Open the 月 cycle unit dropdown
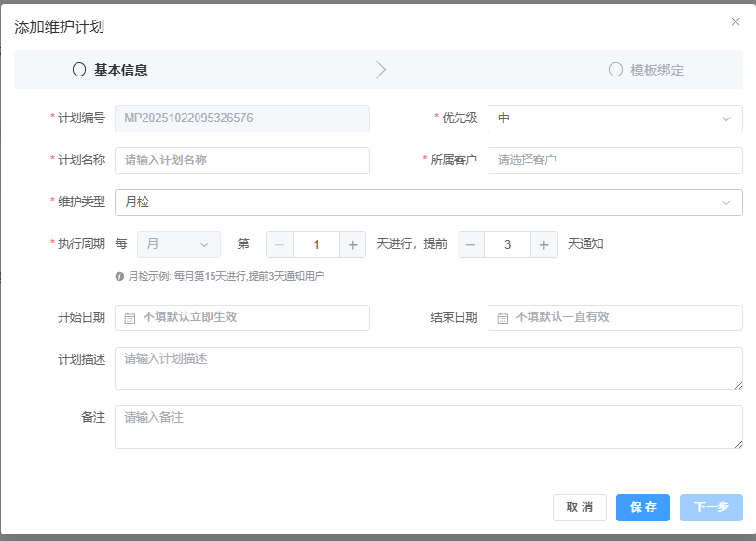Viewport: 756px width, 541px height. point(178,244)
